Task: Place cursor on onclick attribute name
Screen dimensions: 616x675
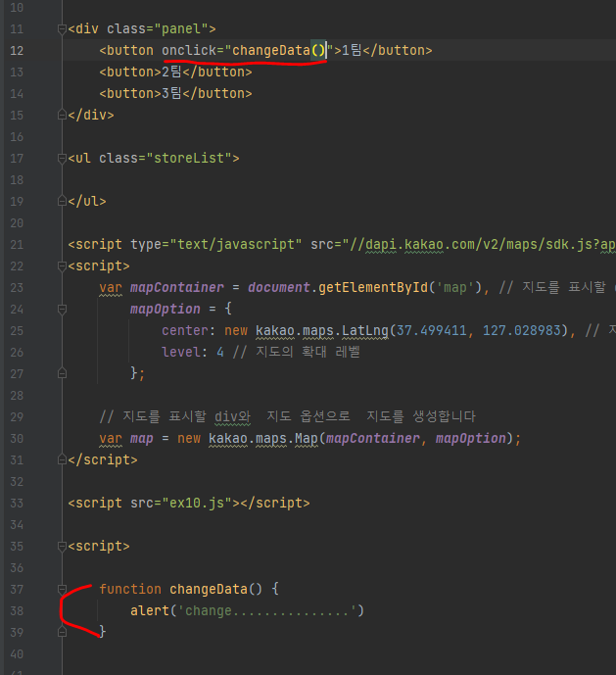Action: pos(189,50)
